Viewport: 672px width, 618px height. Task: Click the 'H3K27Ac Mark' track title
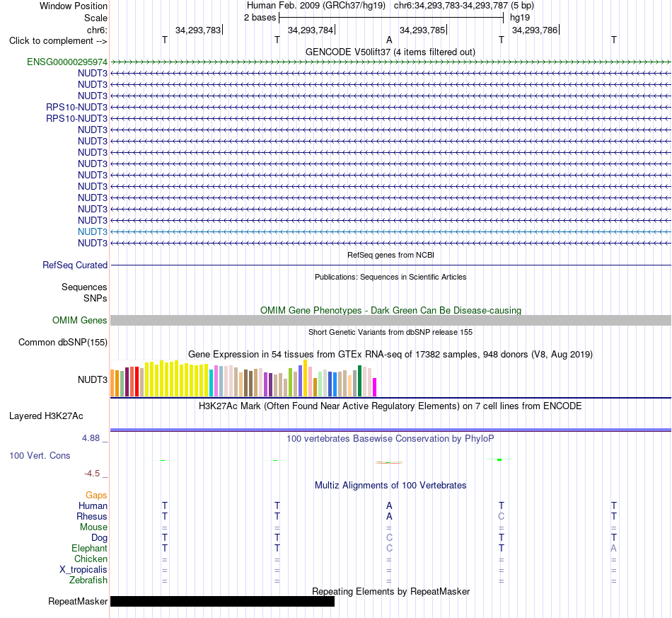point(390,406)
